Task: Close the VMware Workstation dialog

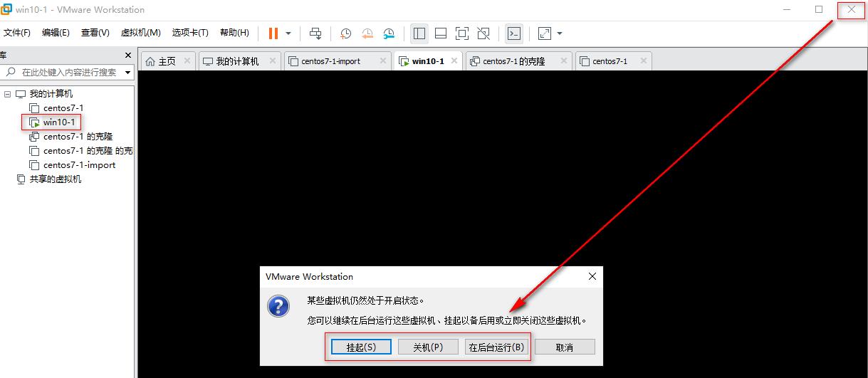Action: point(592,276)
